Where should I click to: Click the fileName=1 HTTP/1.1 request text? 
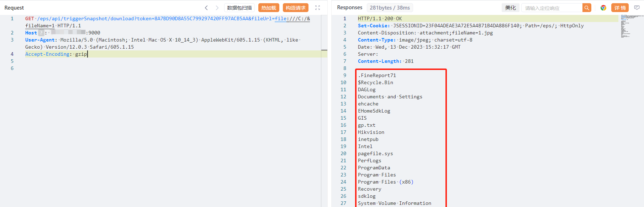(53, 26)
